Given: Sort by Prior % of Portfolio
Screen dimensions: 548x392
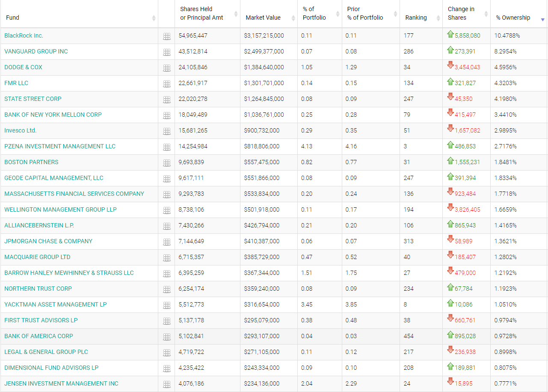Looking at the screenshot, I should [x=371, y=14].
